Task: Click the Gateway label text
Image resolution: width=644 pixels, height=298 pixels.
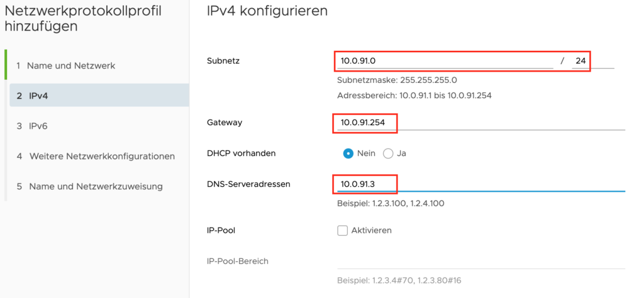Action: 225,123
